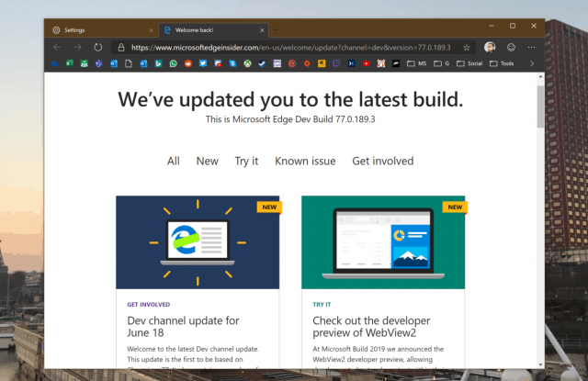Open the black F1 bookmark icon

[x=396, y=63]
